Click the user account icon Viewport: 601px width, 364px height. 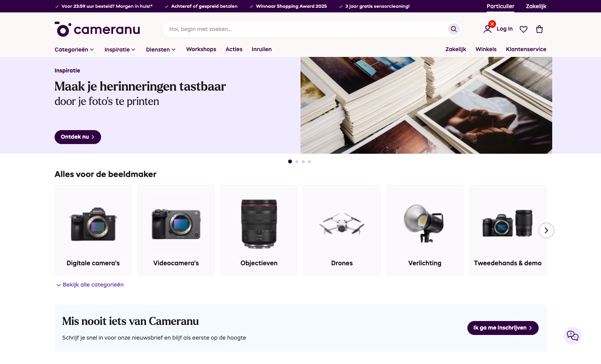(x=488, y=29)
